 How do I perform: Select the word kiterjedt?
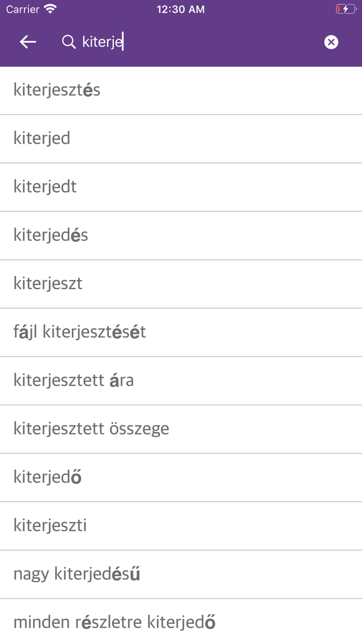(x=45, y=186)
